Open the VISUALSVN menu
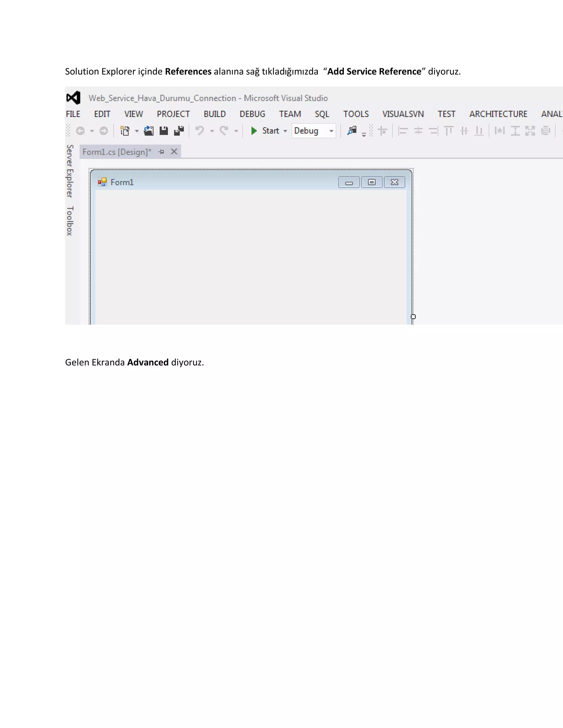563x728 pixels. point(403,114)
